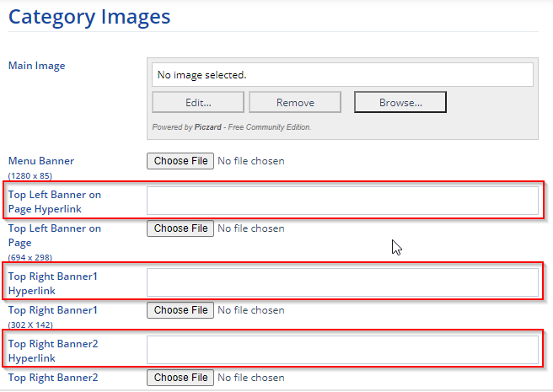Click the Edit... button for Main Image
This screenshot has height=392, width=553.
(x=198, y=103)
